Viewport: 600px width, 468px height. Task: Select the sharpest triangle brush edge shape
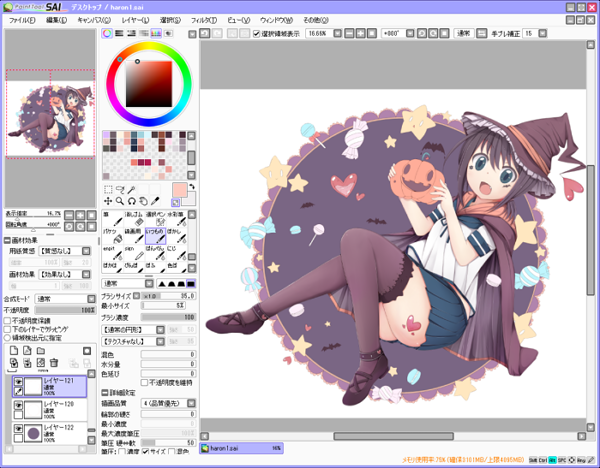click(x=162, y=284)
